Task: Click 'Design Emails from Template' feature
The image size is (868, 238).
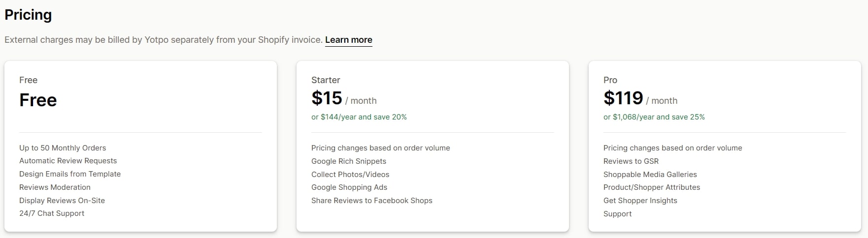Action: (x=70, y=174)
